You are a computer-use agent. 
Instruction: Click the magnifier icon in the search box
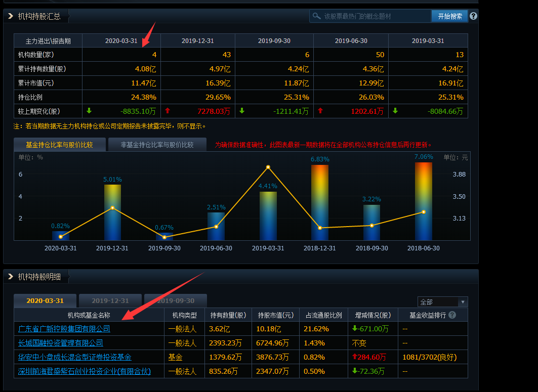(x=317, y=16)
